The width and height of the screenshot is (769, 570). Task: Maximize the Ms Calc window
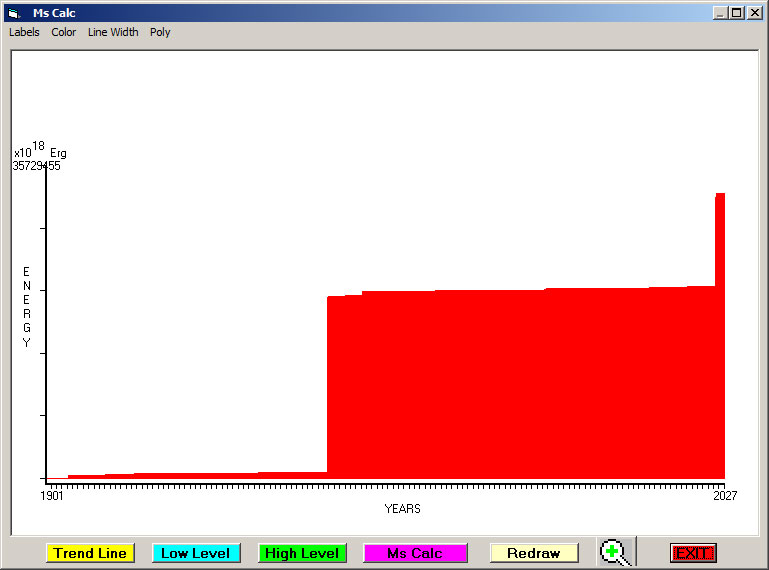click(737, 13)
